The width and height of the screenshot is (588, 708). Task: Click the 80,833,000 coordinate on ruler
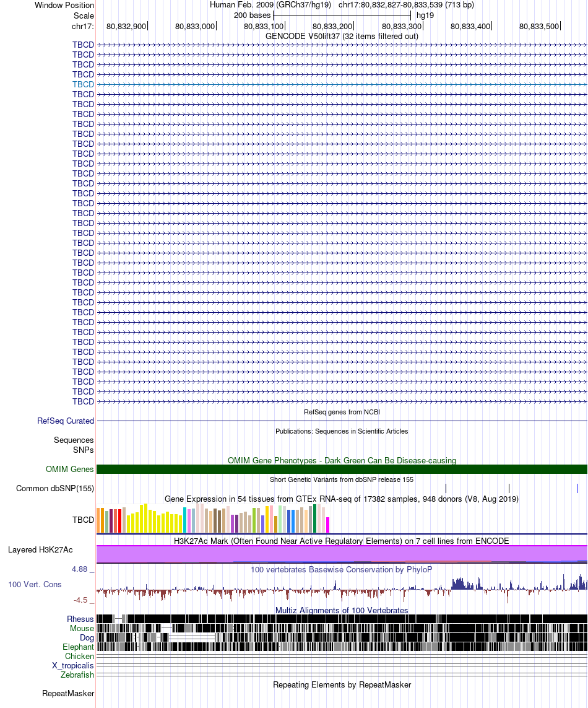[x=195, y=26]
